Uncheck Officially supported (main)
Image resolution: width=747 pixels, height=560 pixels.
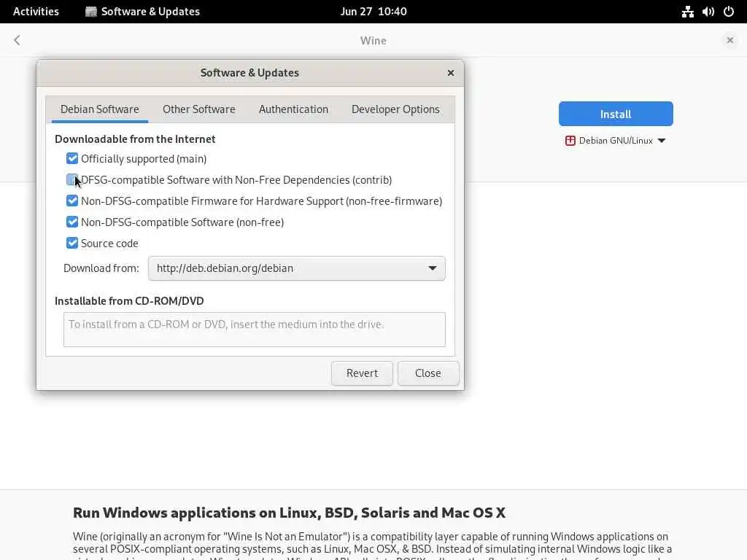coord(72,158)
